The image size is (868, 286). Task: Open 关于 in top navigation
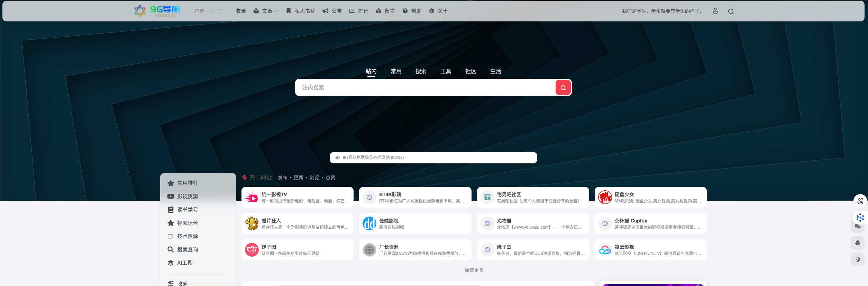(x=438, y=11)
